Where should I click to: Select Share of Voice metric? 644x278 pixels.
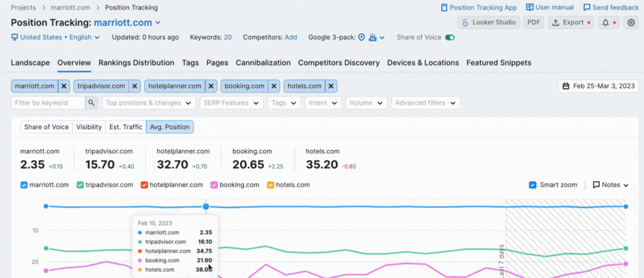pos(46,127)
